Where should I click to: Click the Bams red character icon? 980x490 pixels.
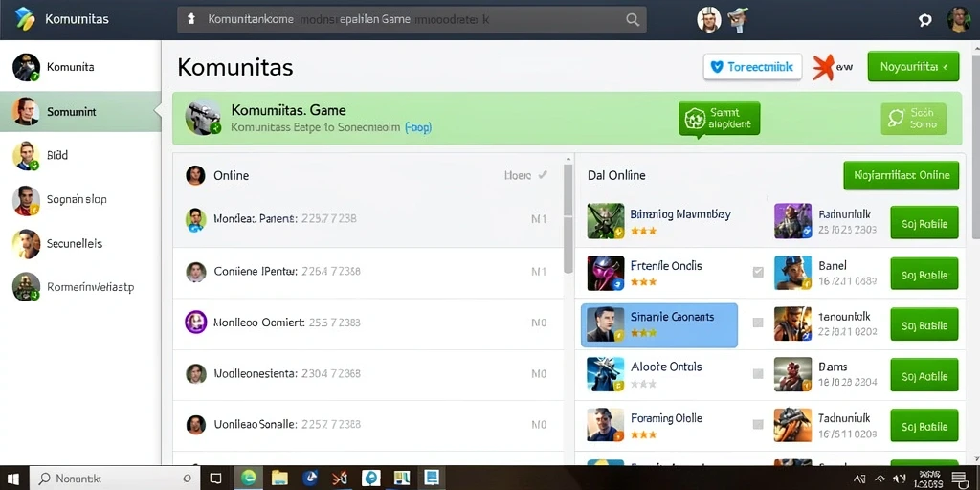coord(792,374)
